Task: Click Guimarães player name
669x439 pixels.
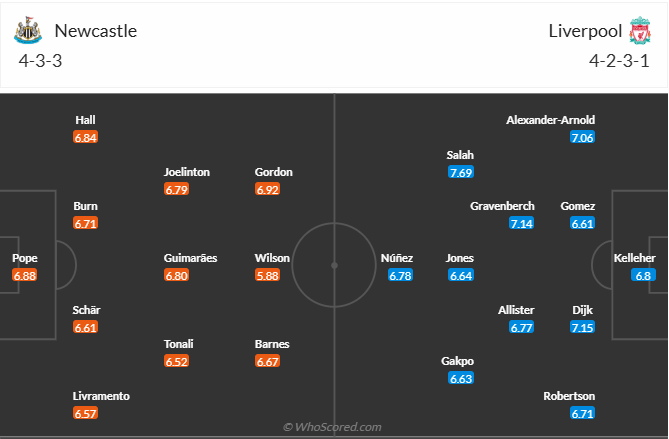Action: pyautogui.click(x=190, y=258)
